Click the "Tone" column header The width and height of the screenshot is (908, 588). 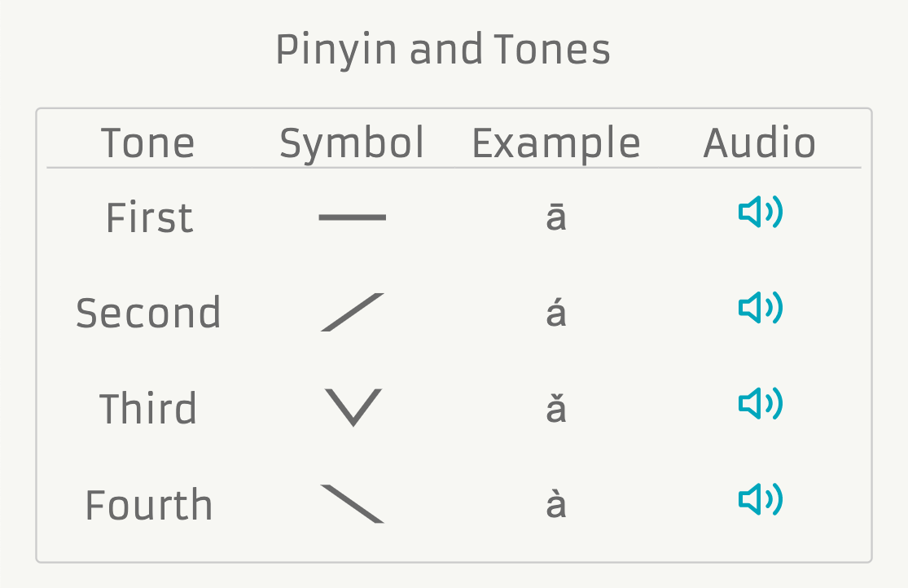click(148, 143)
